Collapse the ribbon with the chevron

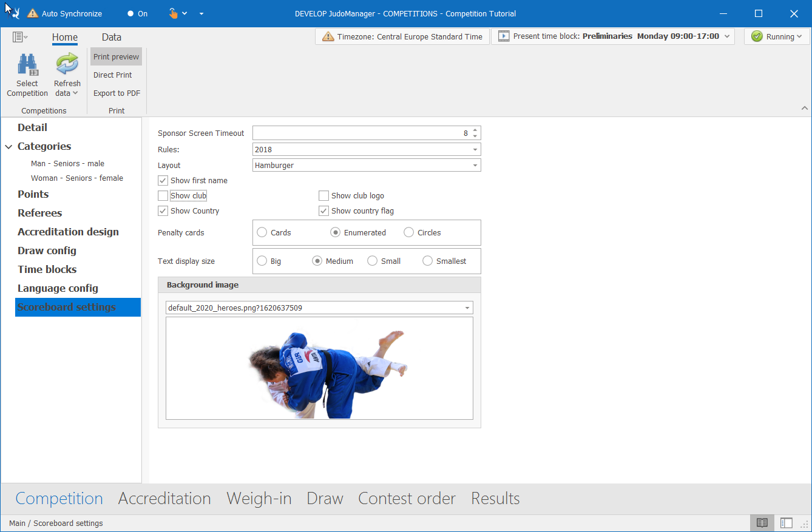[805, 108]
